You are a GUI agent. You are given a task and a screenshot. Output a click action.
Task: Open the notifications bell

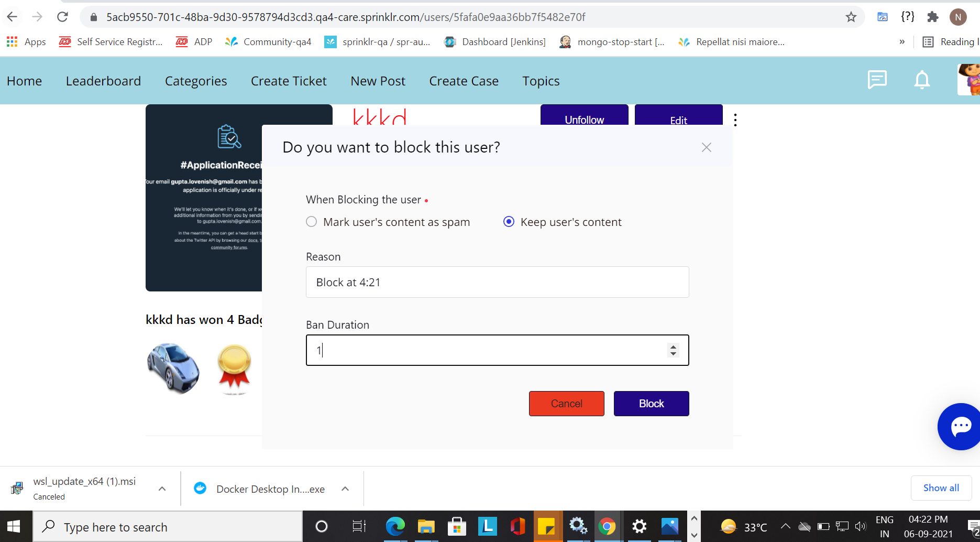pos(922,80)
